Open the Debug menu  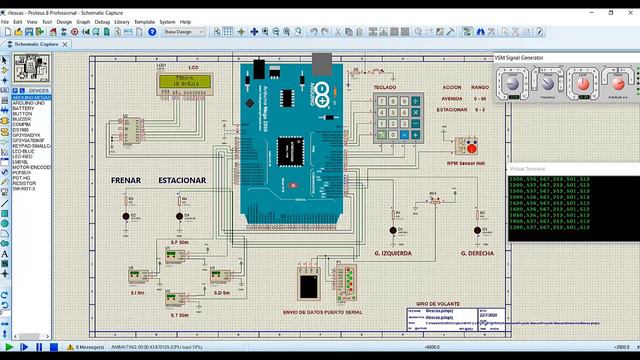(x=102, y=22)
